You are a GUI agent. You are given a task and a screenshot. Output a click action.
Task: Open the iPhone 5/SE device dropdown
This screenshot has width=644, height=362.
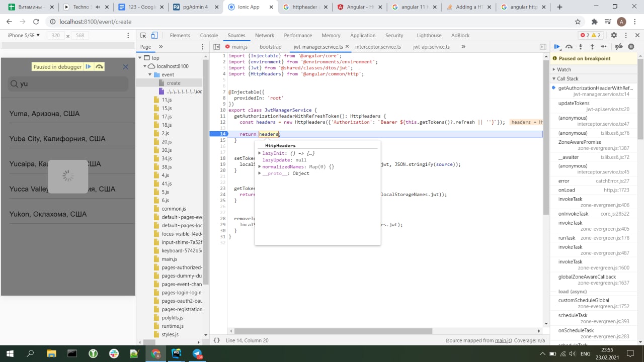click(24, 35)
